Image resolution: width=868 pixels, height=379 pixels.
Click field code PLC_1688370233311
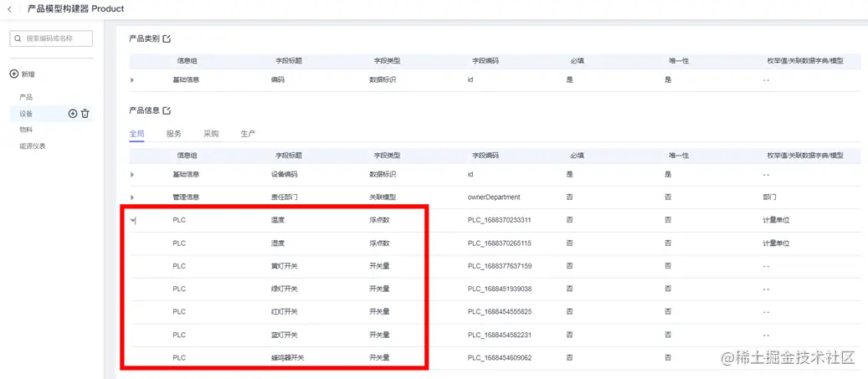pyautogui.click(x=500, y=220)
